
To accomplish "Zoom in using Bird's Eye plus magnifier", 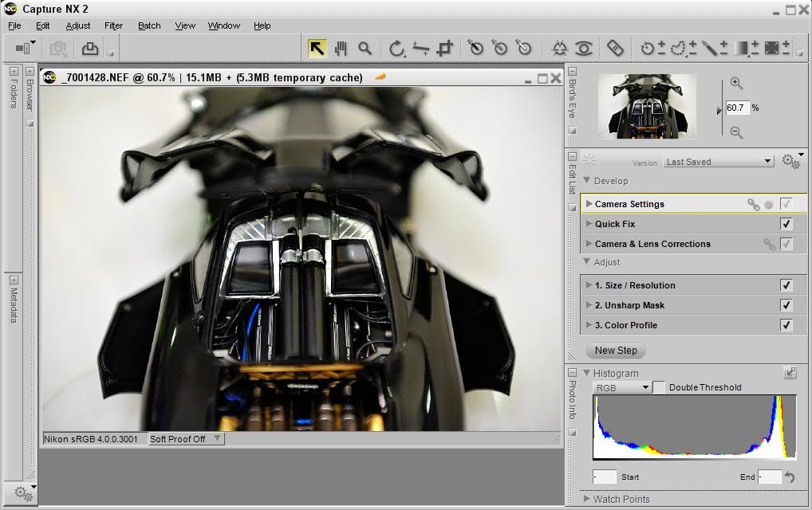I will pyautogui.click(x=736, y=84).
